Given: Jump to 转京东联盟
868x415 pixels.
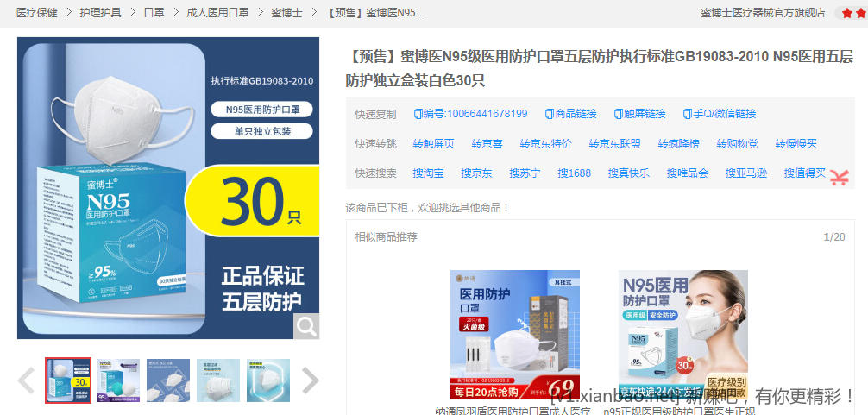Looking at the screenshot, I should [615, 144].
